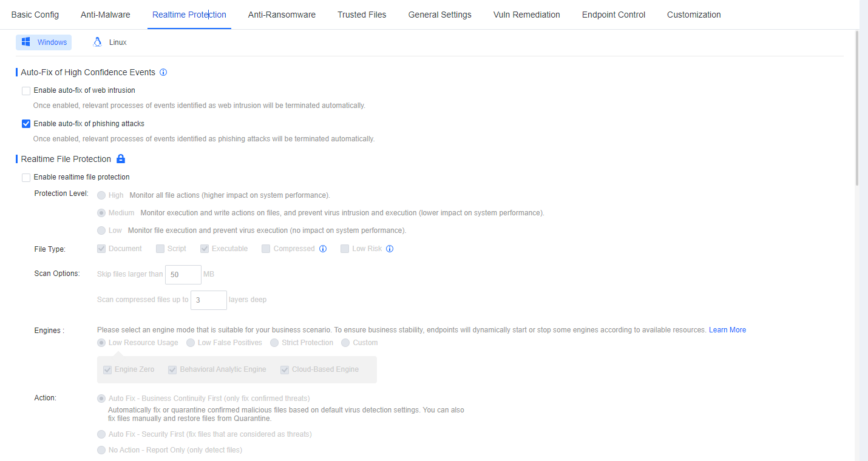Open the Anti-Ransomware tab
Image resolution: width=868 pixels, height=461 pixels.
pos(282,15)
